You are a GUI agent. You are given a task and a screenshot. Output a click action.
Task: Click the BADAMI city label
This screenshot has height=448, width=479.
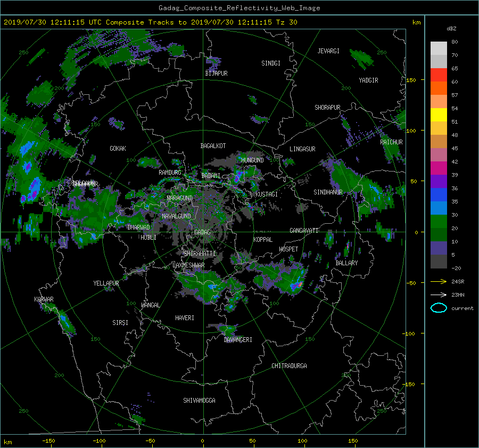[211, 176]
